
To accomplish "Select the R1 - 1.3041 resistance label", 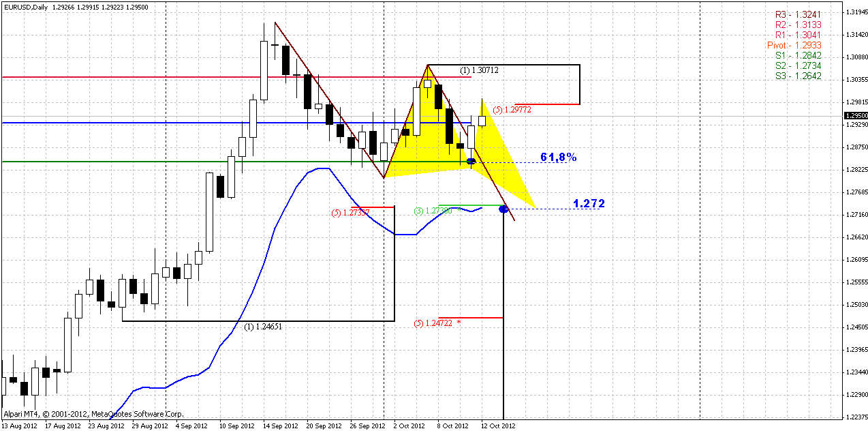I will pos(798,35).
